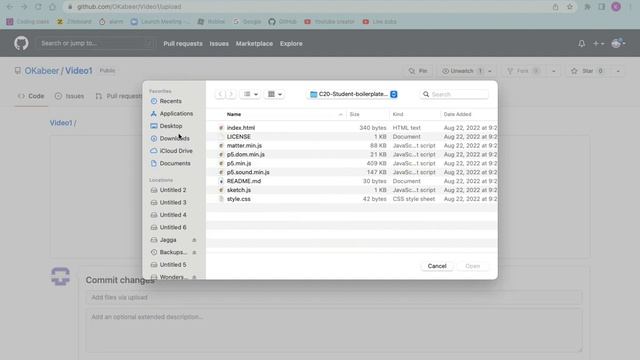Open the Video1 repository link
Viewport: 640px width, 360px height.
79,71
